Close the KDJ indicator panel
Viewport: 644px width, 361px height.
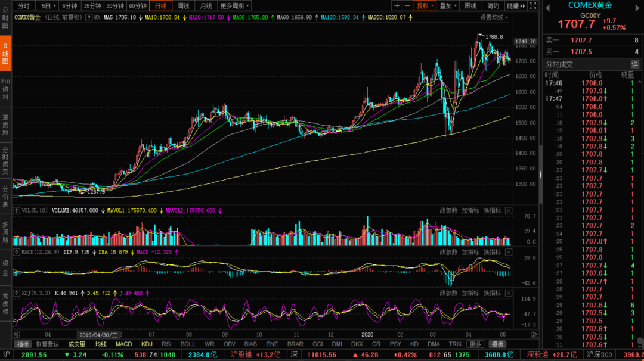[x=509, y=293]
